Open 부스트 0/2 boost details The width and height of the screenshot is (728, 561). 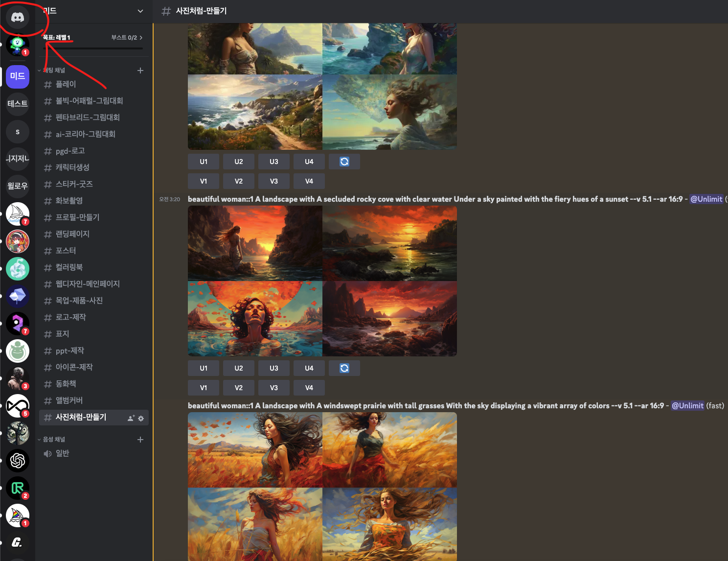(127, 38)
